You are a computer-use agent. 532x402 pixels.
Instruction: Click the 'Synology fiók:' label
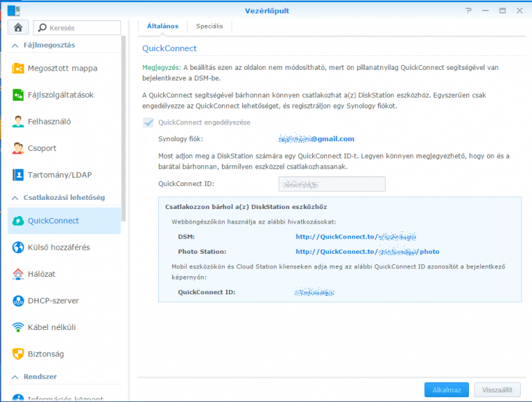181,138
